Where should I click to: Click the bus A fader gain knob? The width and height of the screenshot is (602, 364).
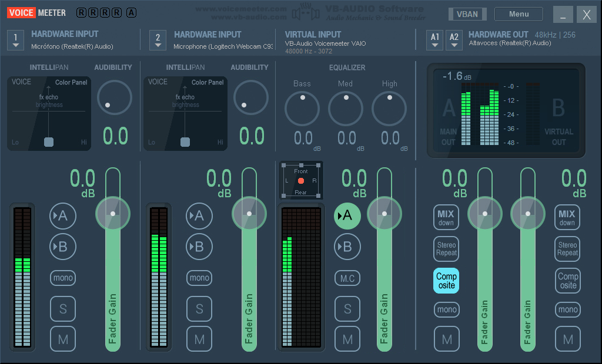[485, 214]
